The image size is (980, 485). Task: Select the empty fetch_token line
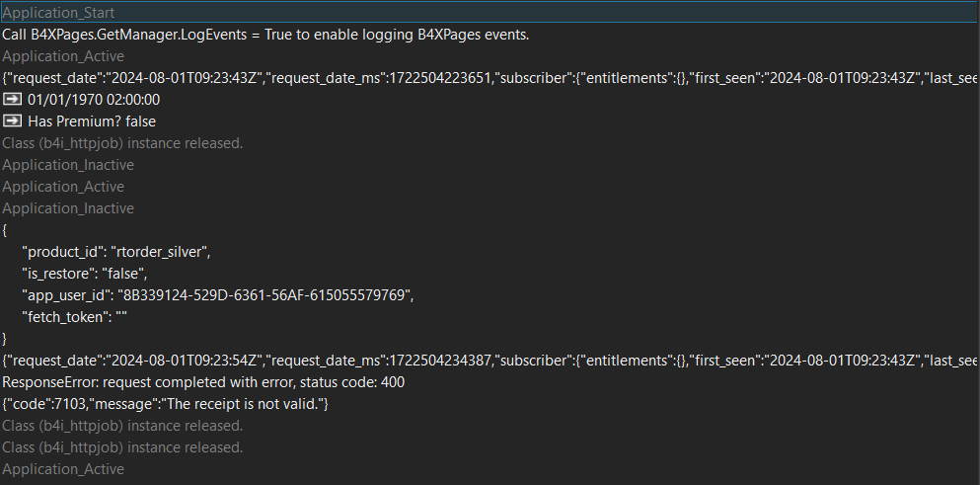75,317
